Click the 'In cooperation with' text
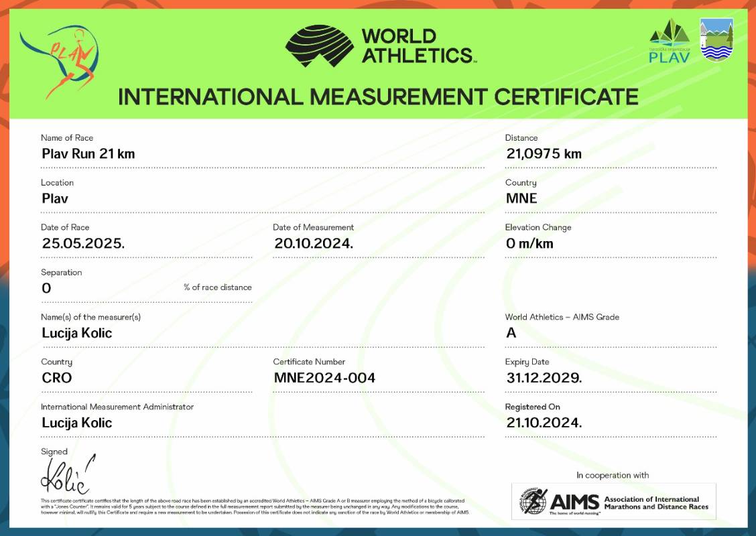The width and height of the screenshot is (756, 536). tap(613, 475)
